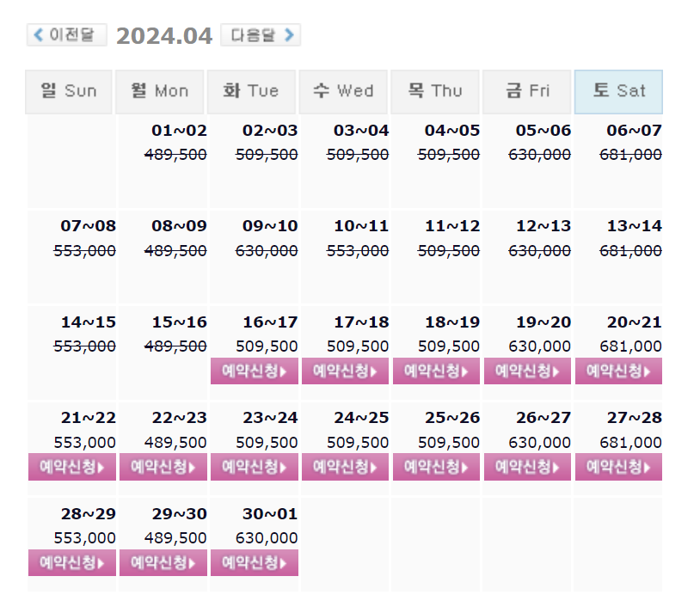Request reservation for 27~28
The width and height of the screenshot is (700, 607).
618,467
